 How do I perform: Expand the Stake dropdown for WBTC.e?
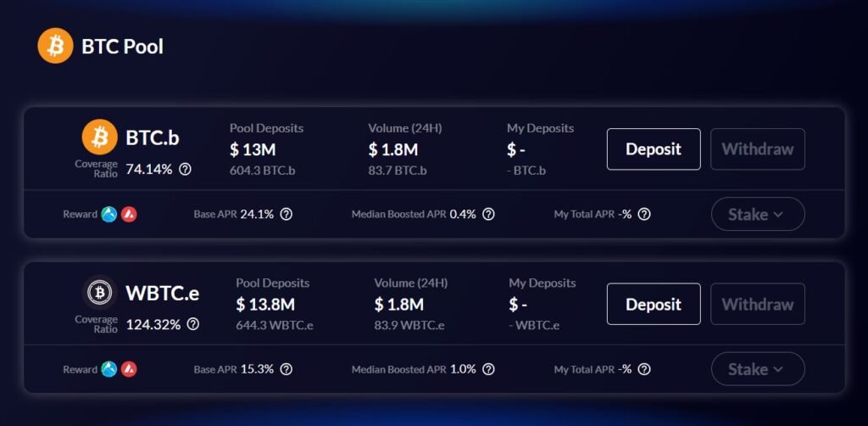[x=758, y=369]
